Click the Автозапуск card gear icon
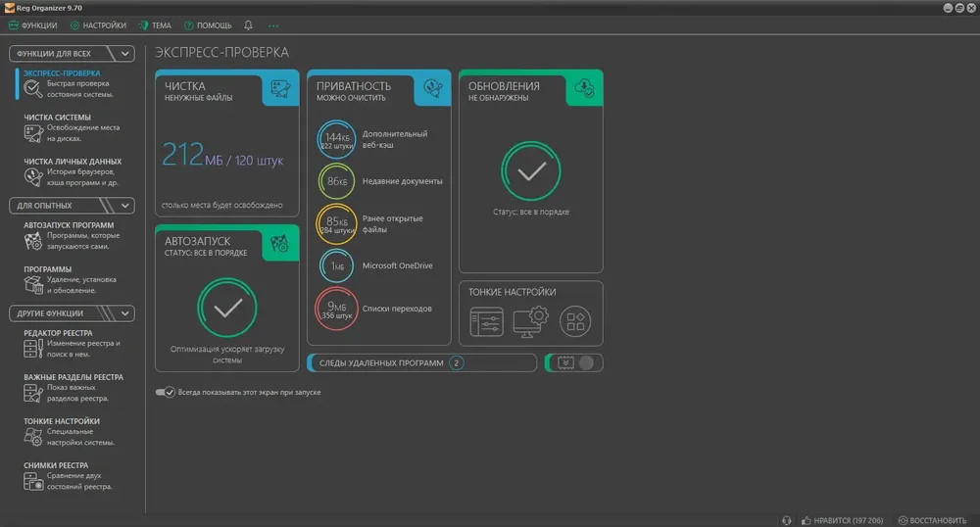 click(x=280, y=244)
